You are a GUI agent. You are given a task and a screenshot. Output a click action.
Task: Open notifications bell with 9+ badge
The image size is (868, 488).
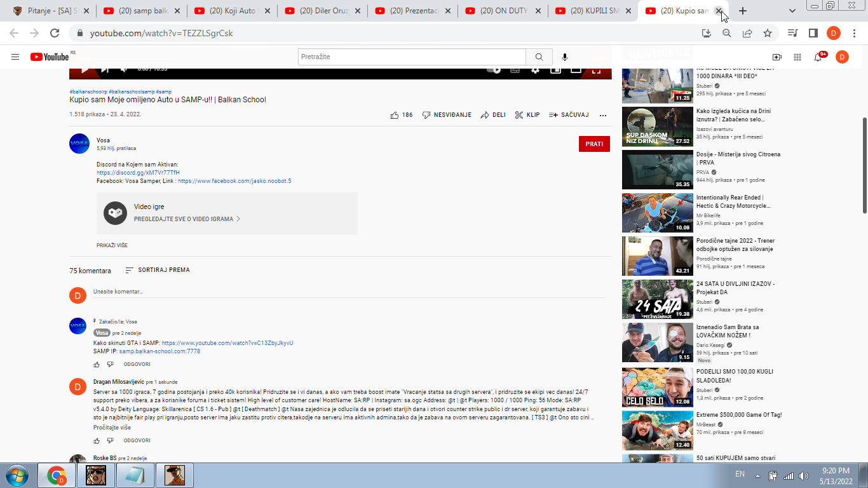(818, 57)
